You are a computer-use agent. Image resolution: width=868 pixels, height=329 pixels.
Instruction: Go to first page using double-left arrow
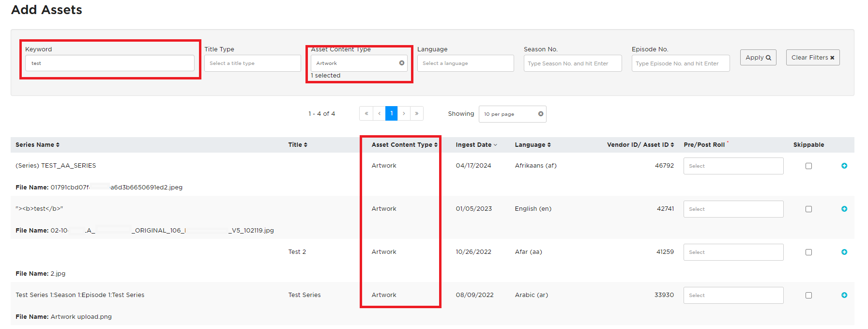[366, 113]
